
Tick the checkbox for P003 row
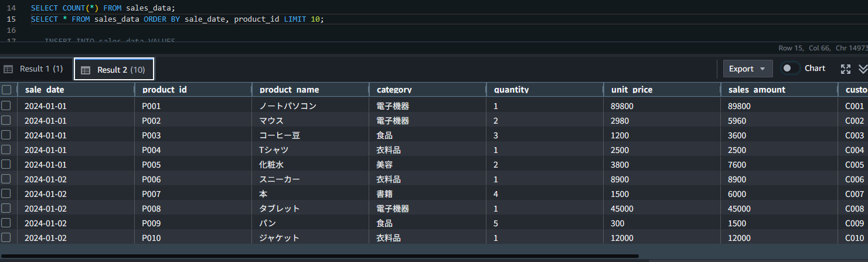[6, 135]
